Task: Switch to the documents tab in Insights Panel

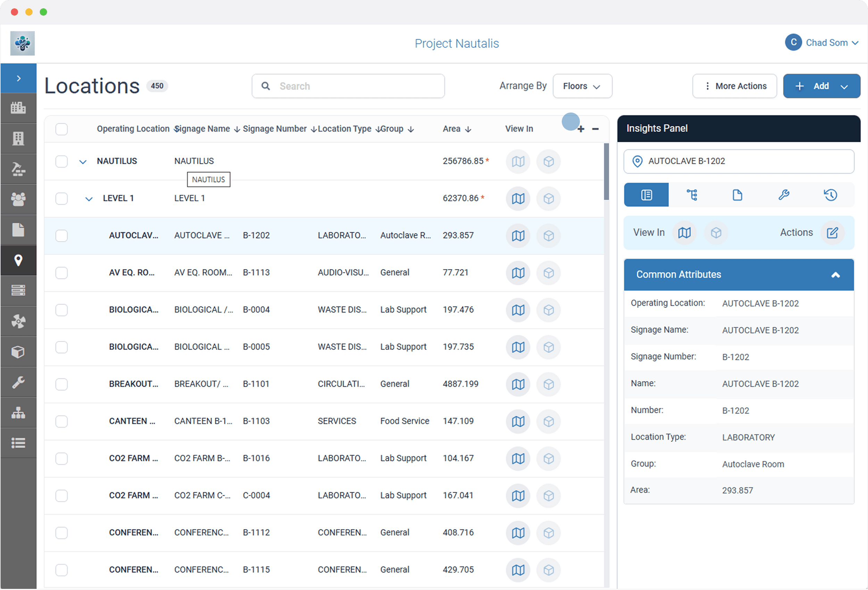Action: pyautogui.click(x=738, y=195)
